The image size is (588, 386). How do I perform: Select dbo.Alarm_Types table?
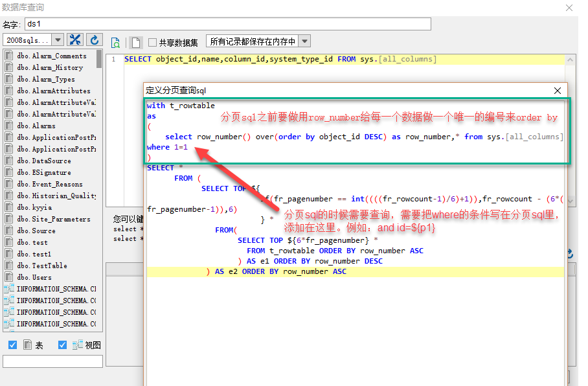pos(46,79)
